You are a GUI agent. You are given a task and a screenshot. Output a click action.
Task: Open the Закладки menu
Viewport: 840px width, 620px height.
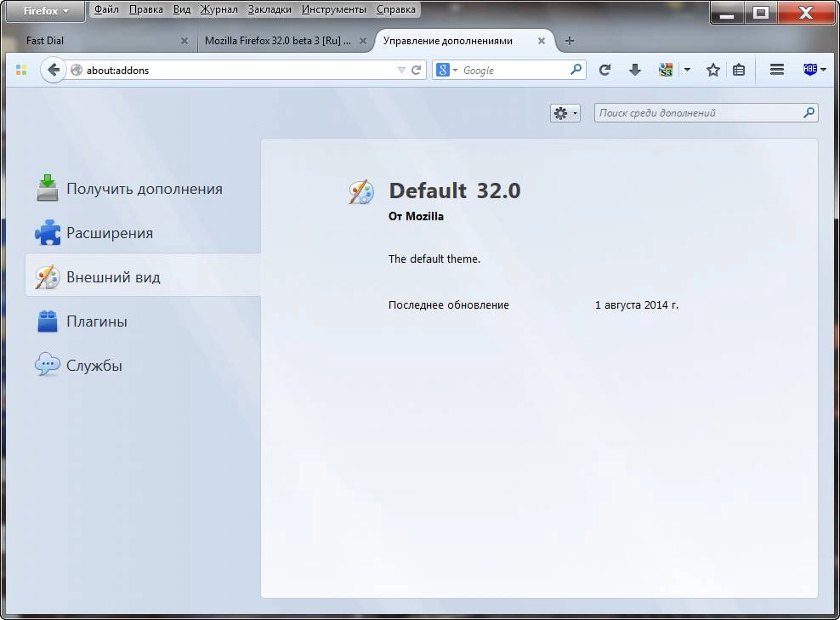[270, 9]
